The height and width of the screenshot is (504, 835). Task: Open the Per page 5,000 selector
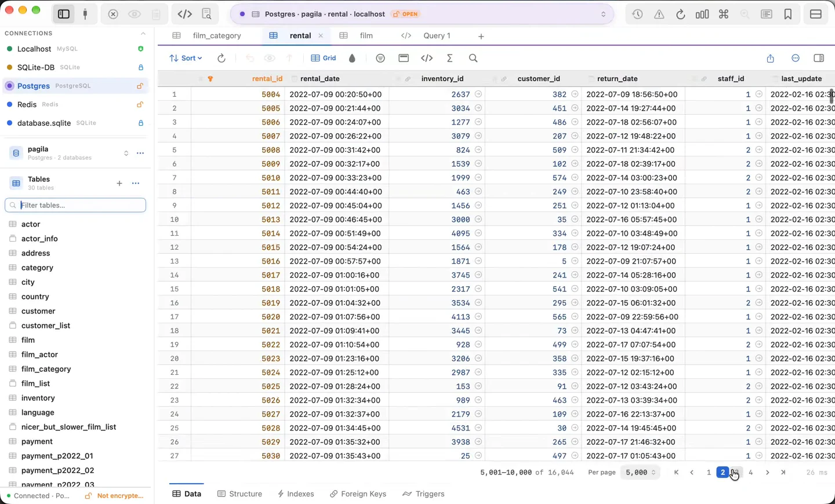click(x=640, y=473)
